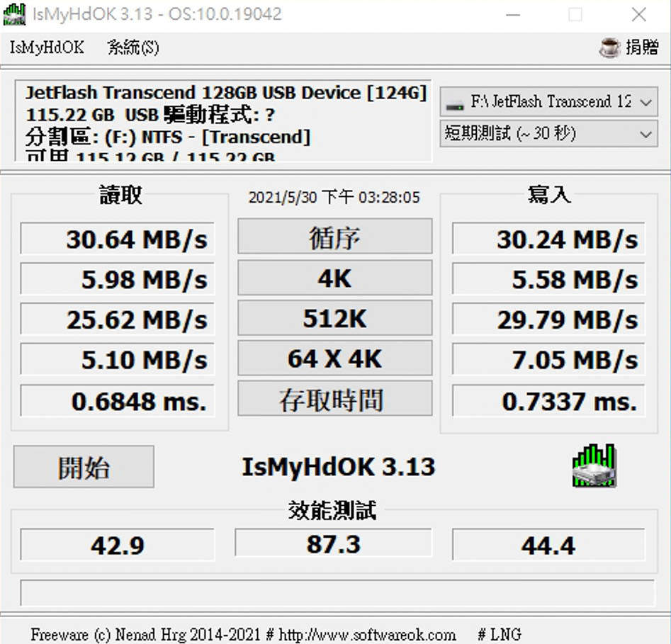
Task: Click the 5.10 MB/s read value
Action: coord(117,359)
